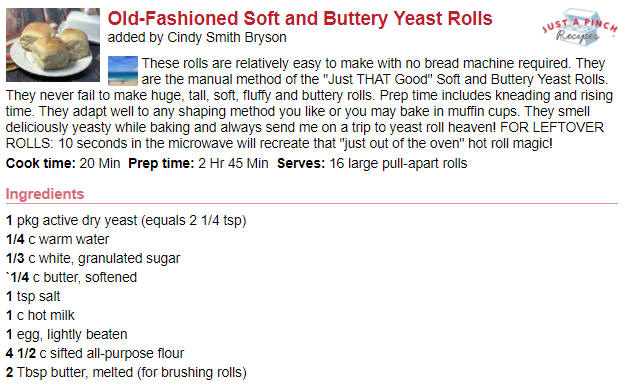Screen dimensions: 634x386
Task: Open the yeast rolls recipe photo
Action: [x=53, y=45]
